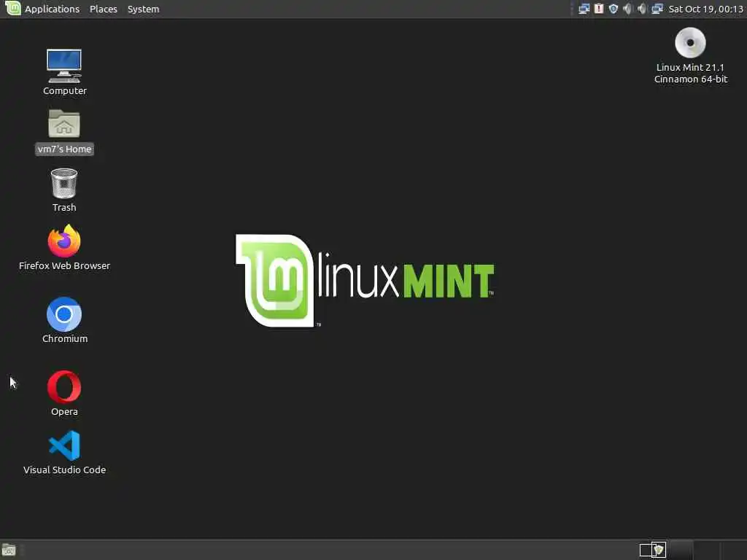Screen dimensions: 747x560
Task: Click the Linux Mint logo in top panel
Action: pos(12,8)
